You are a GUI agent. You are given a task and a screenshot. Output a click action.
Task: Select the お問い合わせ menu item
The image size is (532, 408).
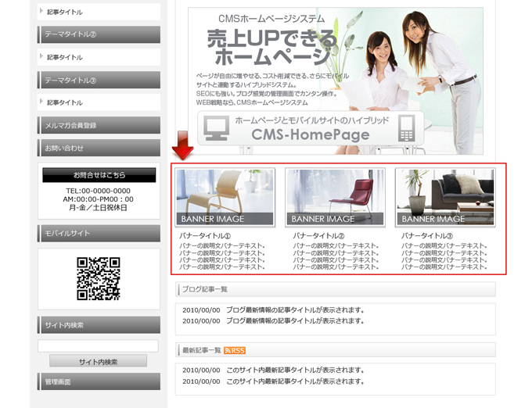click(x=99, y=148)
